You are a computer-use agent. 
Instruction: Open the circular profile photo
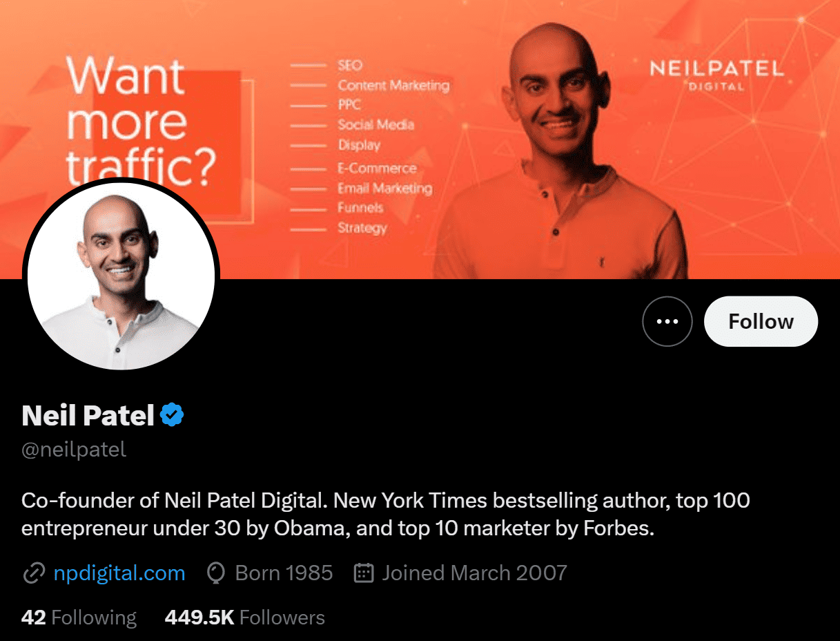click(121, 274)
